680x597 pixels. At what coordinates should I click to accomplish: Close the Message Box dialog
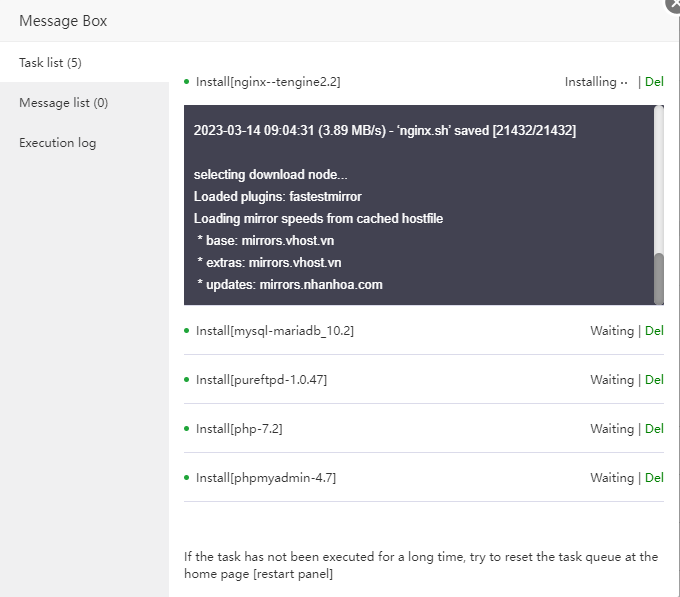(673, 4)
